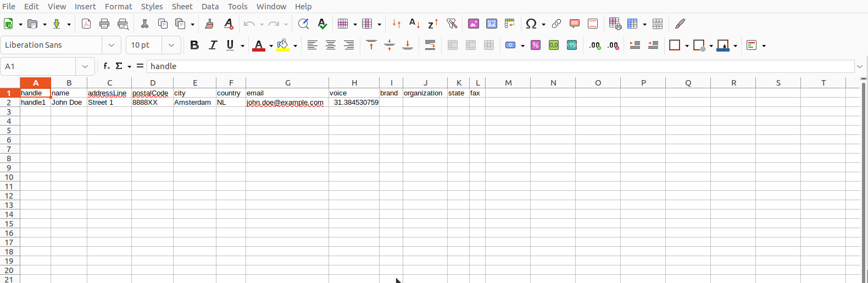Screen dimensions: 868x283
Task: Open borders dropdown arrow
Action: 687,46
